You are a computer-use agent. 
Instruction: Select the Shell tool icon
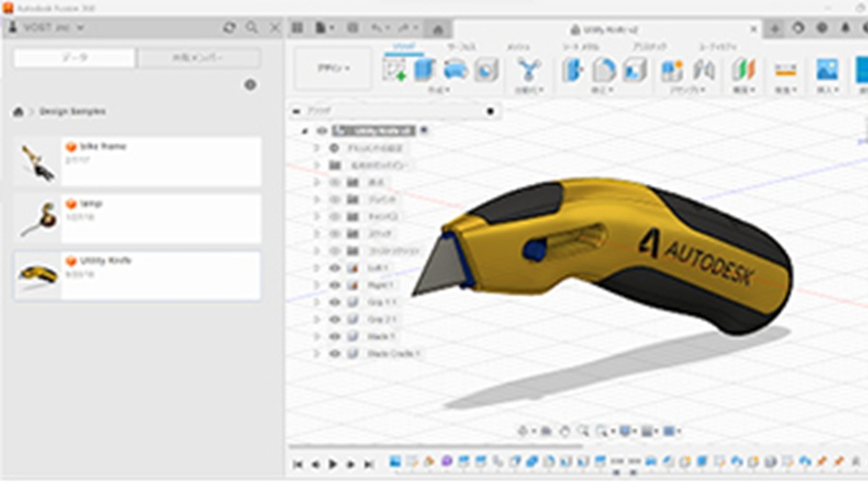click(x=635, y=70)
